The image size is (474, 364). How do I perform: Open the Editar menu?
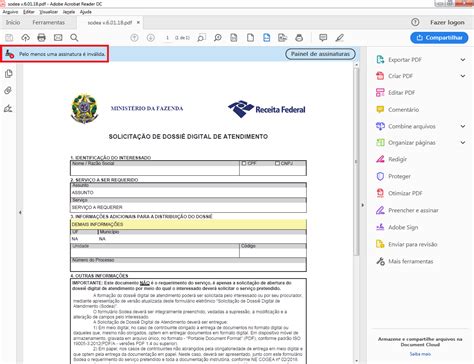pyautogui.click(x=29, y=12)
